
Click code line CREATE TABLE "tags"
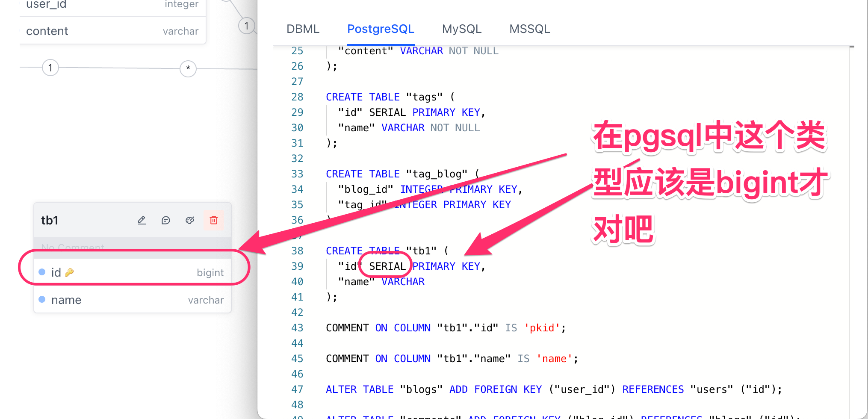390,97
